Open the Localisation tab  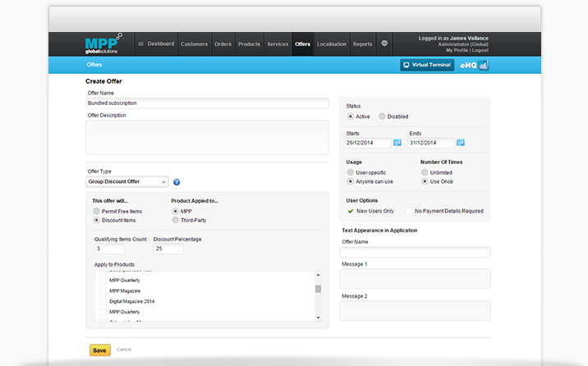tap(332, 44)
